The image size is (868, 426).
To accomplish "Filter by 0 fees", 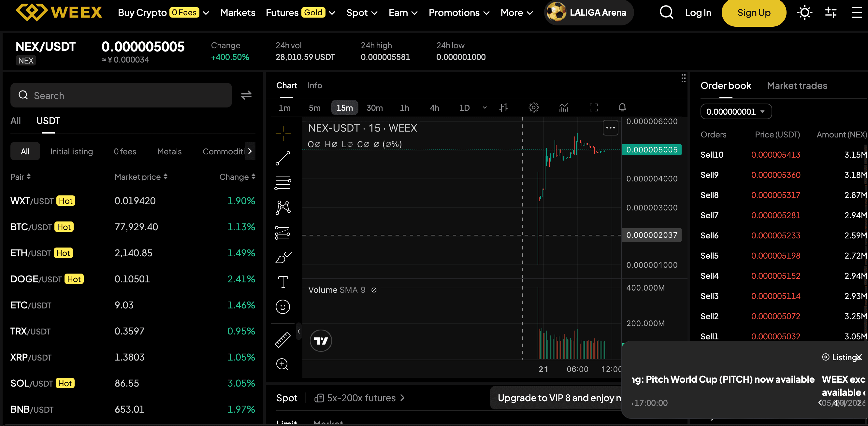I will (x=125, y=151).
